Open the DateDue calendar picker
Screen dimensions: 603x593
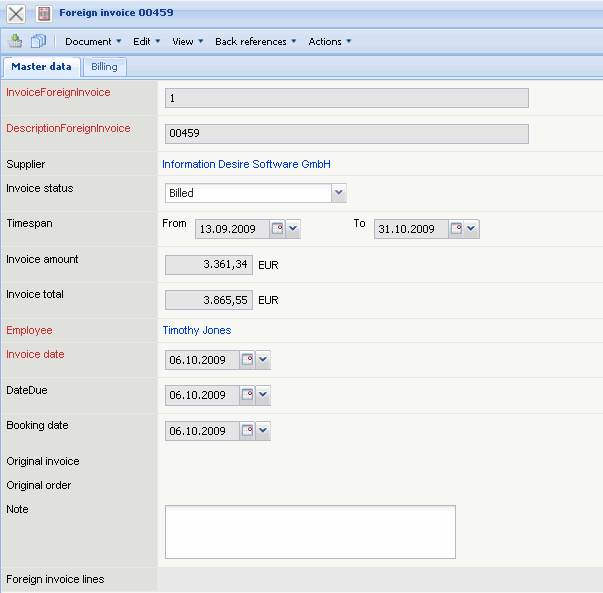247,395
